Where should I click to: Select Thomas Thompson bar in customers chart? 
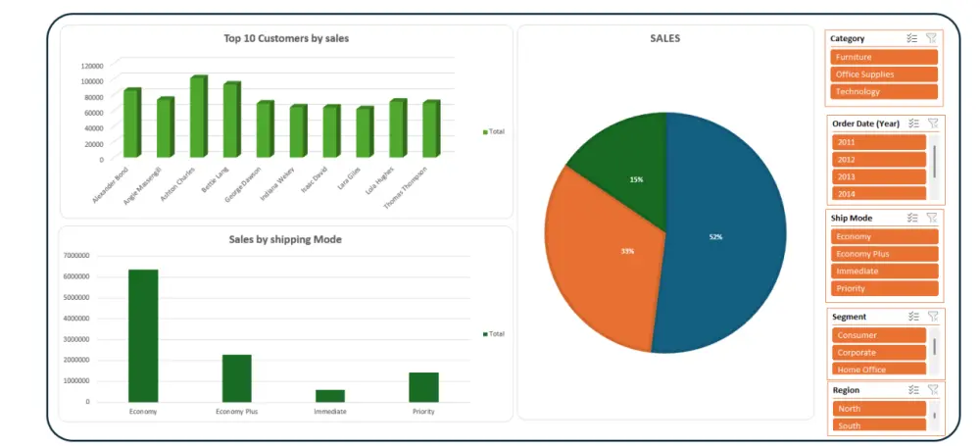tap(431, 129)
